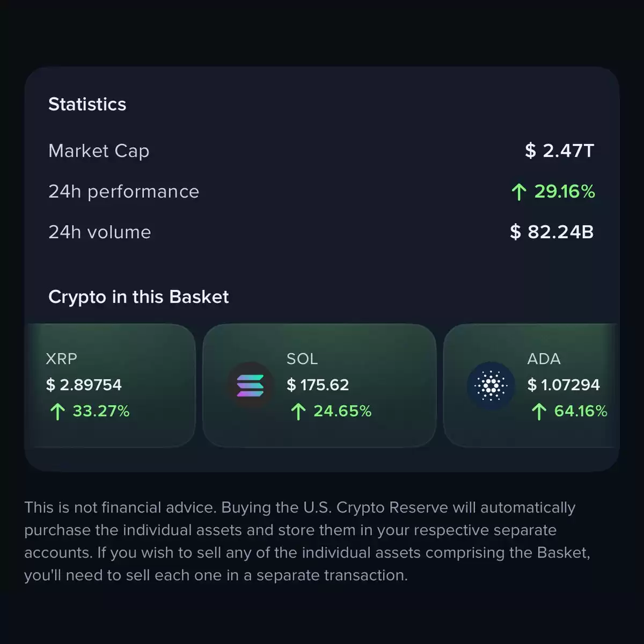Tap the Solana logo icon
Screen dimensions: 644x644
pos(250,385)
